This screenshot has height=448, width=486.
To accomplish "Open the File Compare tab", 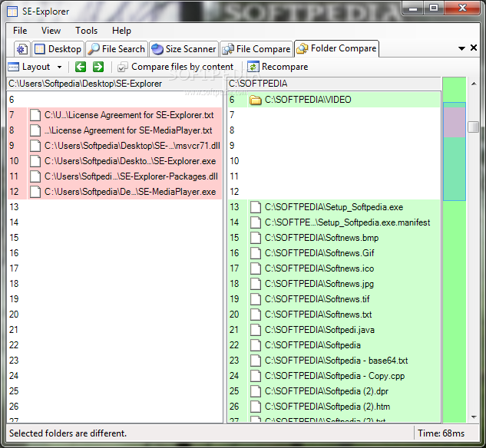I will point(256,49).
